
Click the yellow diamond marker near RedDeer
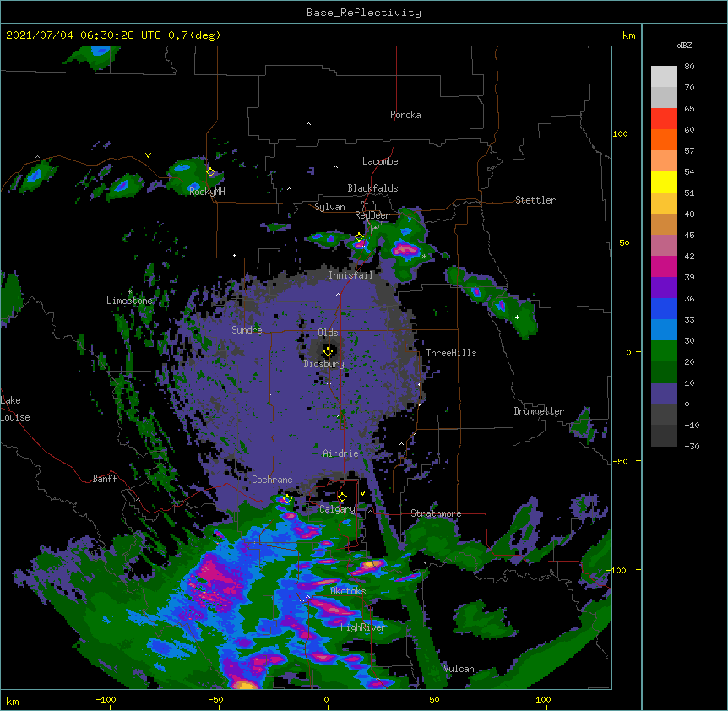(359, 236)
